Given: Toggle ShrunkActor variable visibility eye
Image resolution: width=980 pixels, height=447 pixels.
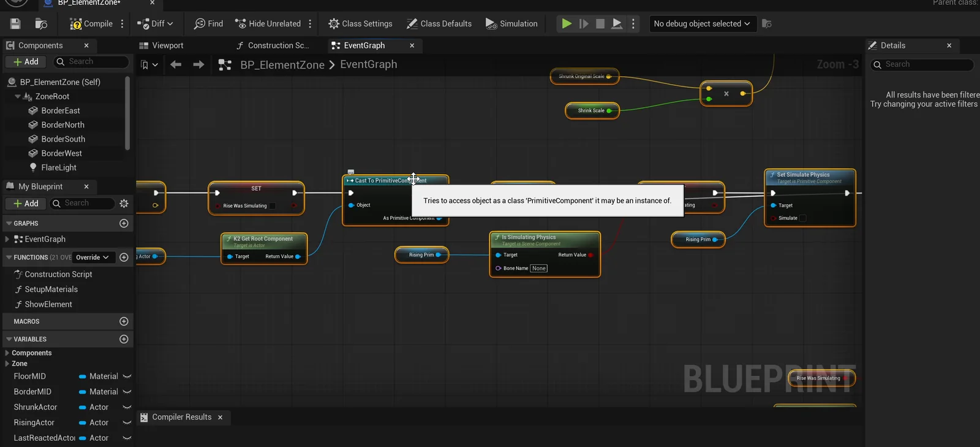Looking at the screenshot, I should point(127,407).
